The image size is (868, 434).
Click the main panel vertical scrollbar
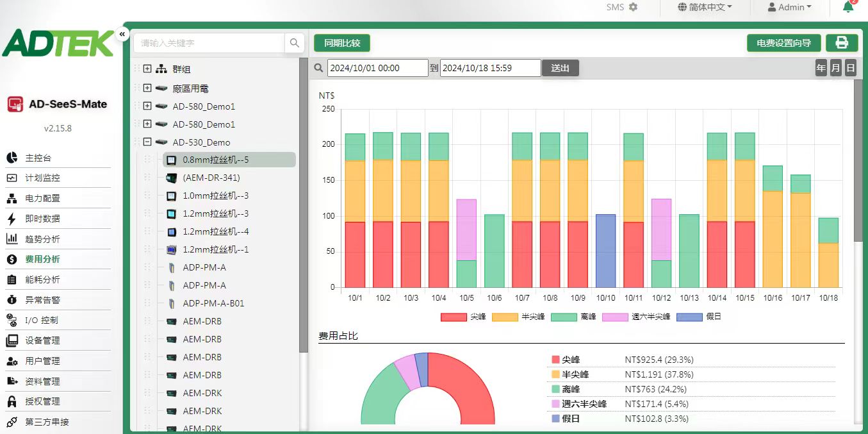(858, 160)
